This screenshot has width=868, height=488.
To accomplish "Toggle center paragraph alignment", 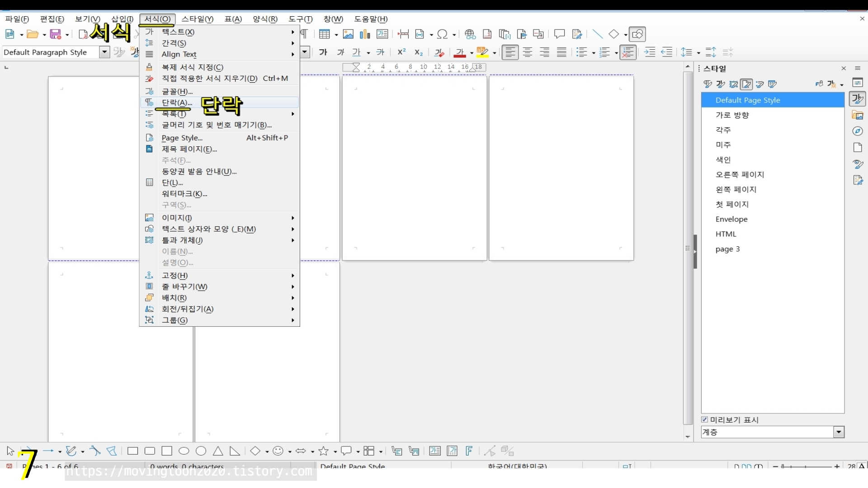I will [x=528, y=52].
